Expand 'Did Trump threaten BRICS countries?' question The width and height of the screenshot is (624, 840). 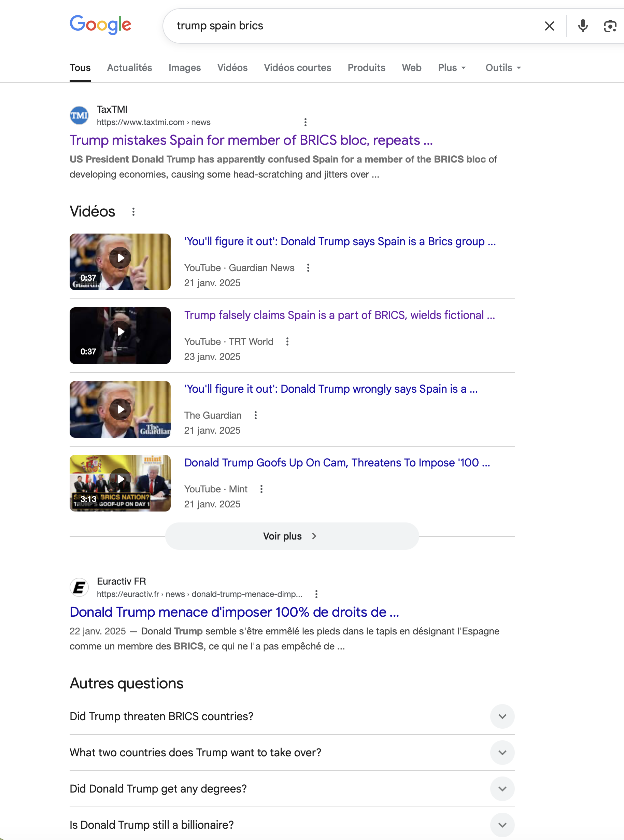[x=502, y=716]
